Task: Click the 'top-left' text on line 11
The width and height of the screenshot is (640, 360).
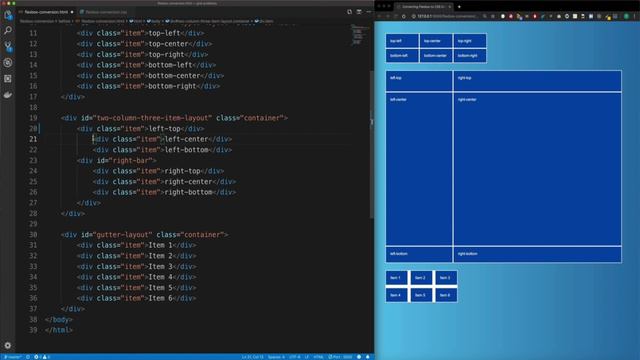Action: click(x=164, y=33)
